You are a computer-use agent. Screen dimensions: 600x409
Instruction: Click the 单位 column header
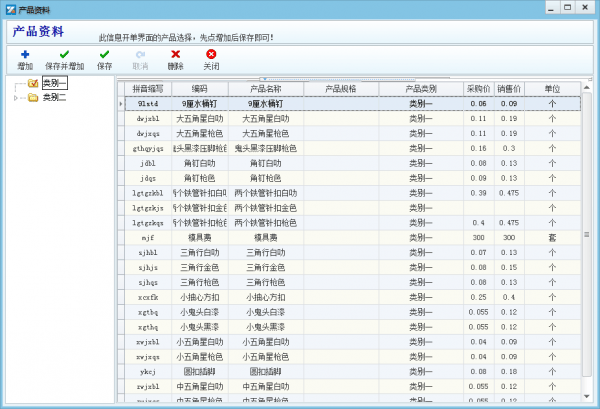(x=552, y=89)
